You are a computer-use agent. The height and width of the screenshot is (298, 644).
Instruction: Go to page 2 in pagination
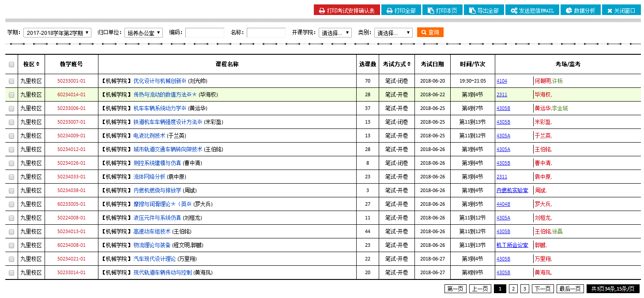(513, 289)
